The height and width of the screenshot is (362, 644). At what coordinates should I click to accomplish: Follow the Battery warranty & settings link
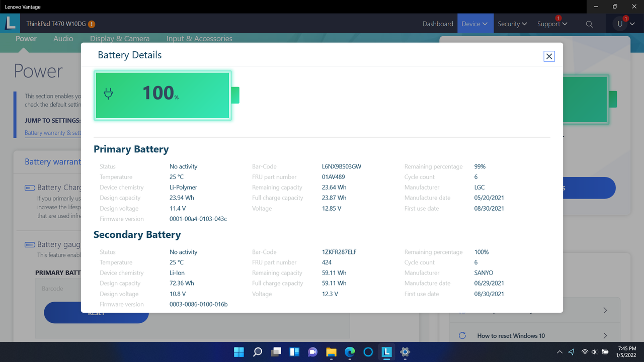pos(53,132)
